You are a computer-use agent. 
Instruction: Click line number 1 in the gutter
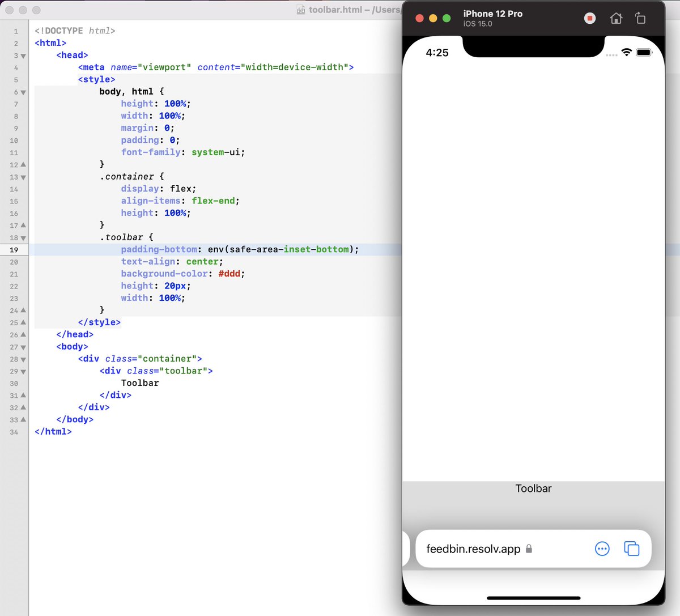point(16,31)
